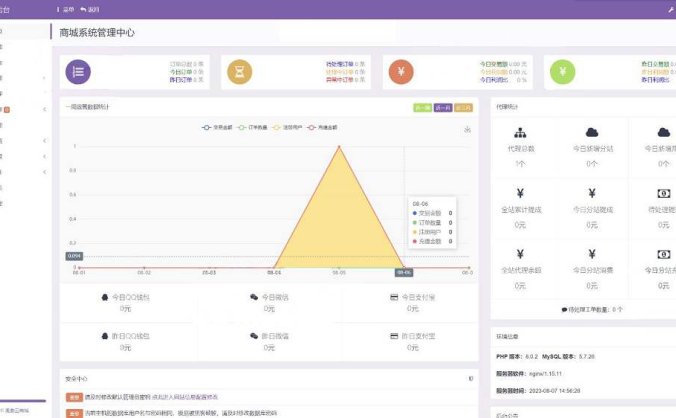Screen dimensions: 676x418
Task: Select the yellow 近三月 range button
Action: (463, 108)
